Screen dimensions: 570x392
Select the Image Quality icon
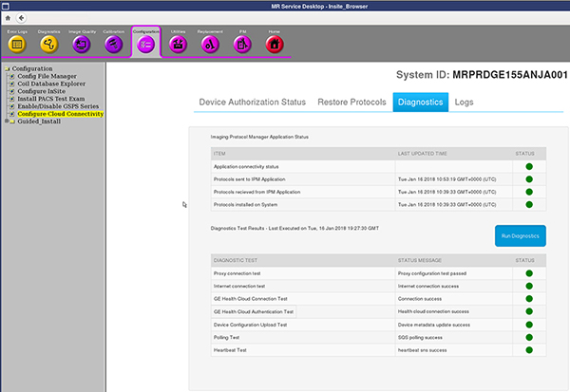[82, 43]
